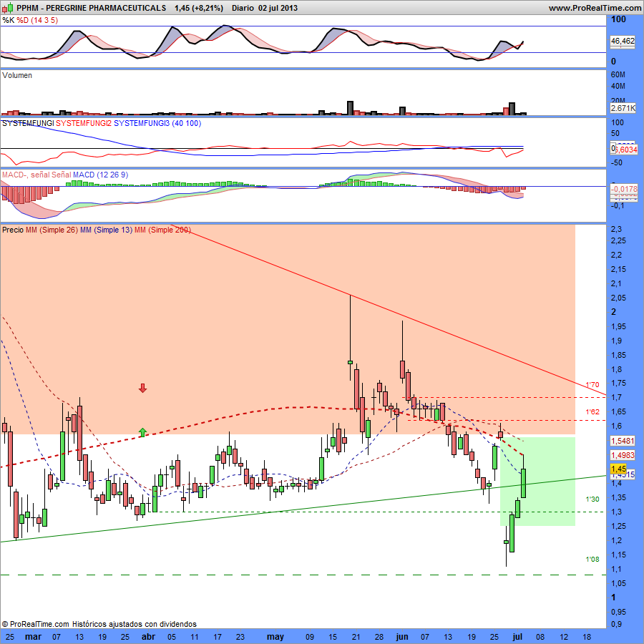The image size is (644, 644).
Task: Click the candlestick chart icon beside PPHM
Action: point(7,8)
